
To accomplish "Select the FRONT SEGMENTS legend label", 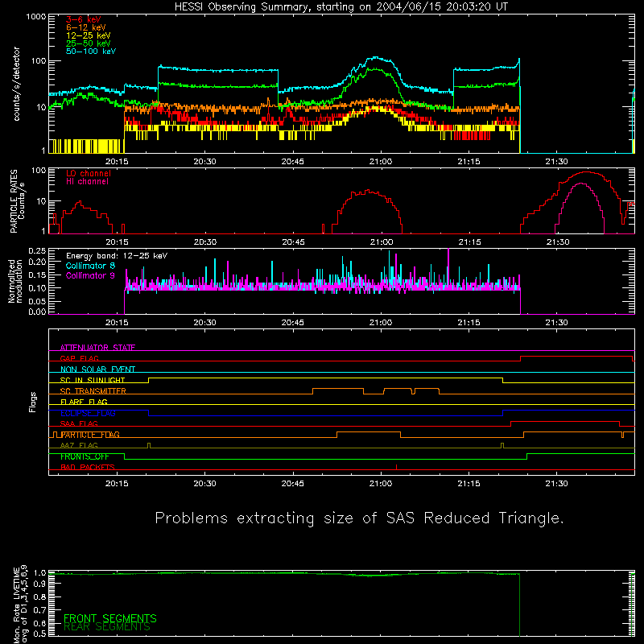I will [110, 618].
